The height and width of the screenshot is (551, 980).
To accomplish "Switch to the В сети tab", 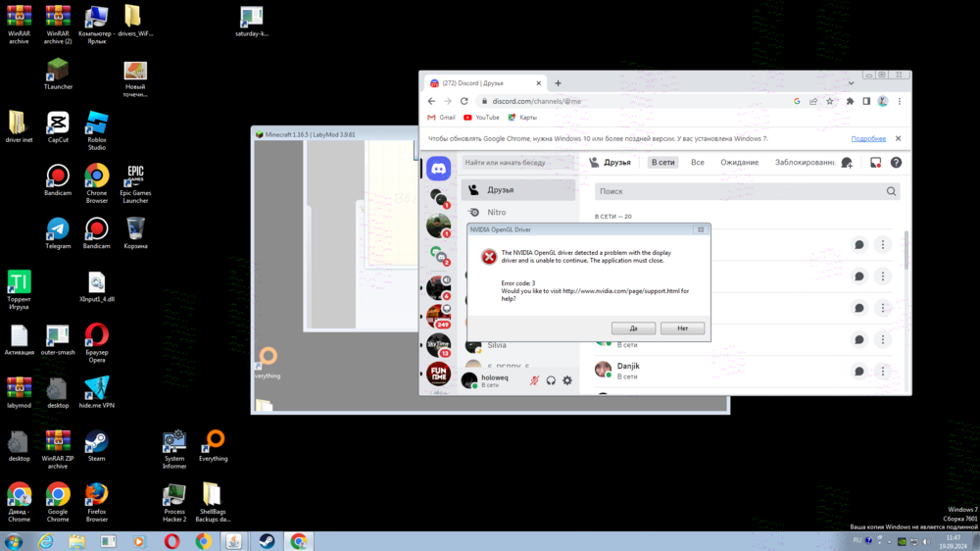I will (x=662, y=163).
